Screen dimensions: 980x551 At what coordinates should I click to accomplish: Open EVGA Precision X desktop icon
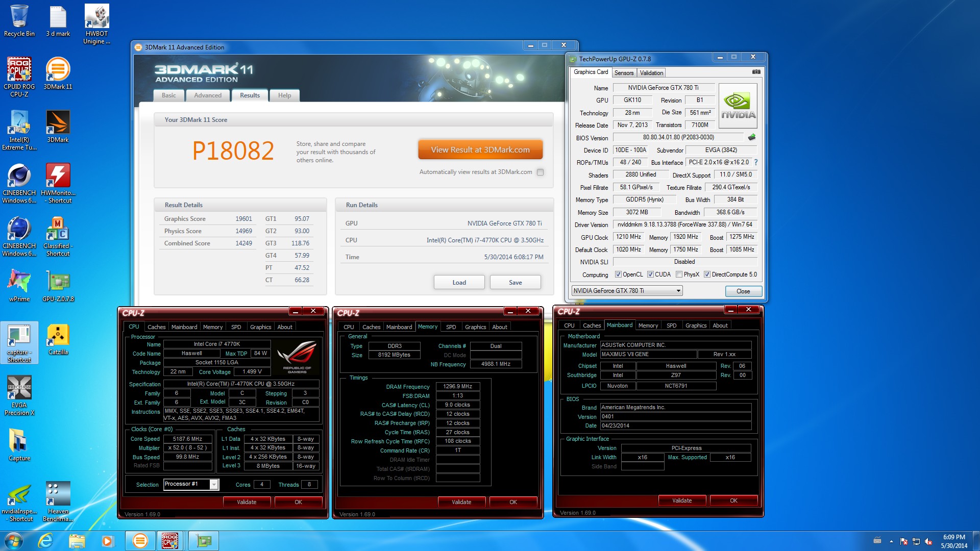(19, 395)
